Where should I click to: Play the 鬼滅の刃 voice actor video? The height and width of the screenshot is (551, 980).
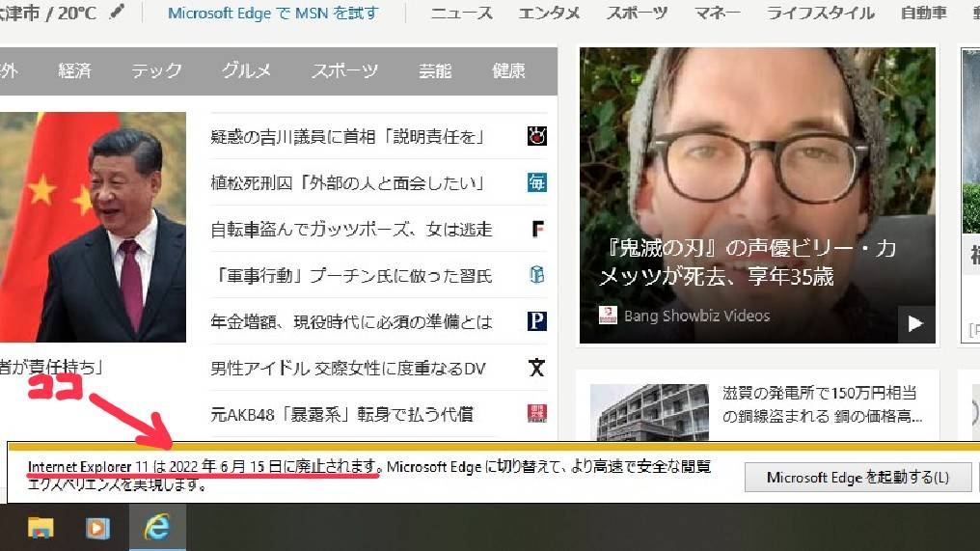click(915, 323)
